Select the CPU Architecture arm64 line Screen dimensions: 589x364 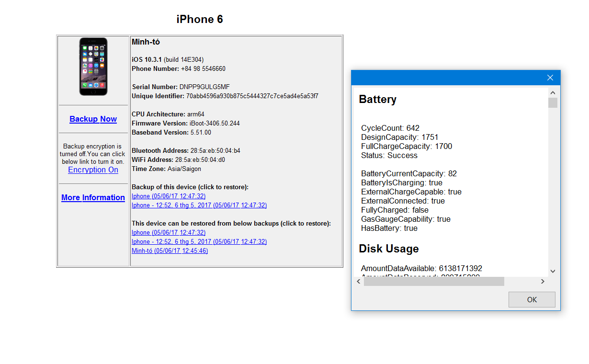[x=168, y=114]
